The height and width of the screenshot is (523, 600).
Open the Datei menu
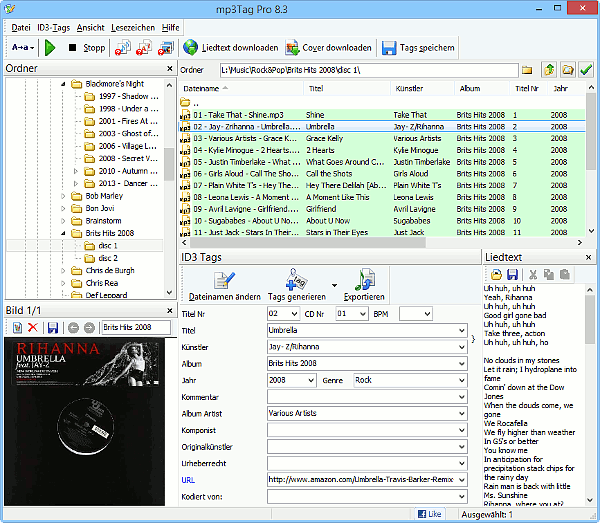click(21, 28)
